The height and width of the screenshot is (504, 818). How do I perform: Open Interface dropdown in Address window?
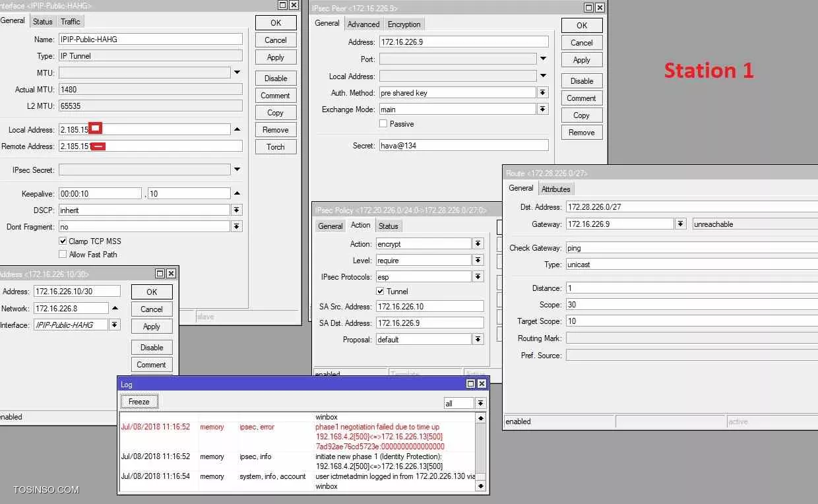tap(115, 325)
